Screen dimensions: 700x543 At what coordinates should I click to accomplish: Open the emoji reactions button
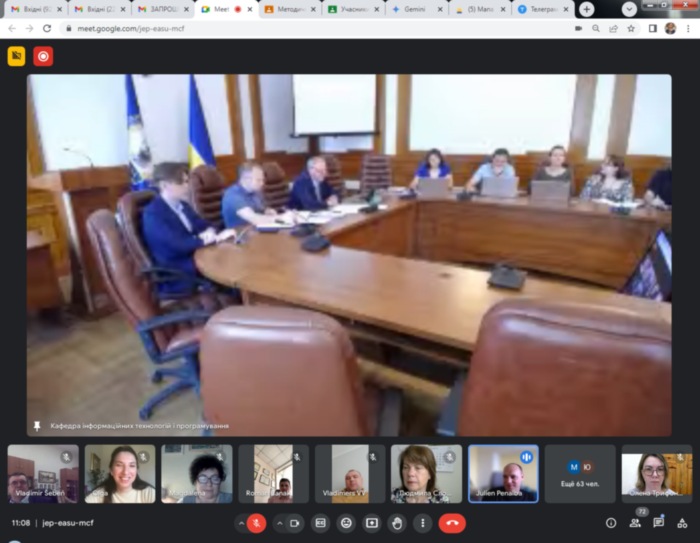pos(346,522)
